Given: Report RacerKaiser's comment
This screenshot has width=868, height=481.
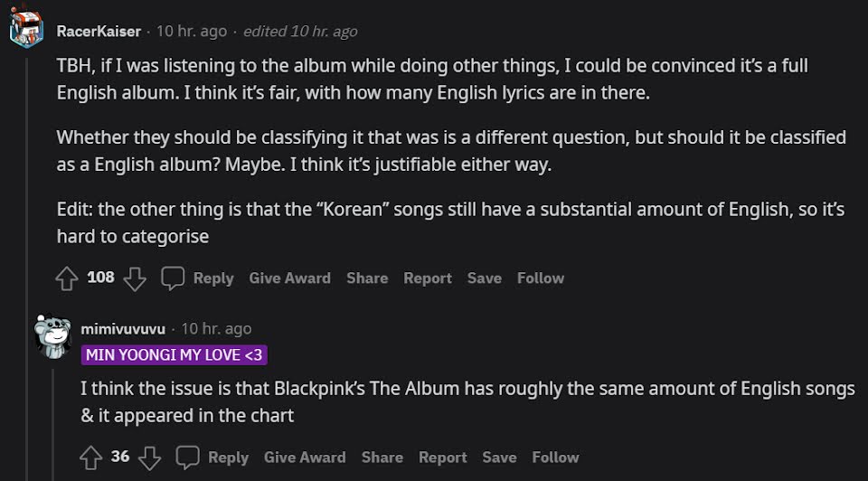Looking at the screenshot, I should pos(428,278).
